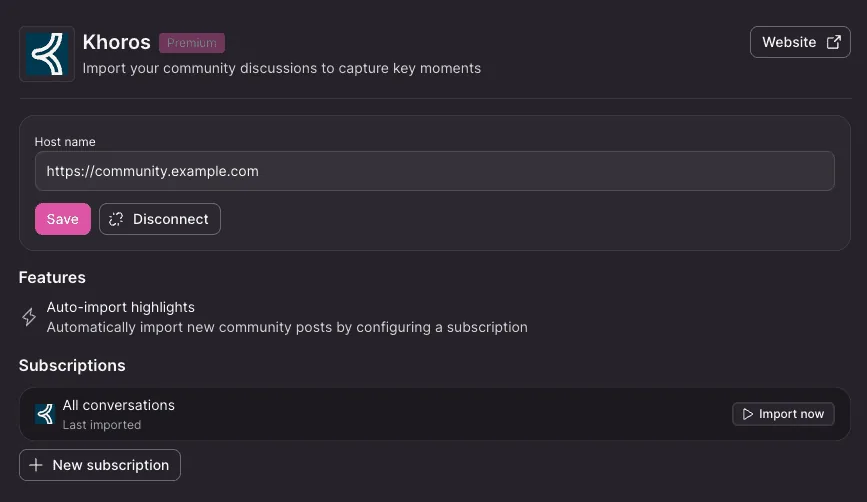Open the Khoros Website link

pyautogui.click(x=800, y=42)
